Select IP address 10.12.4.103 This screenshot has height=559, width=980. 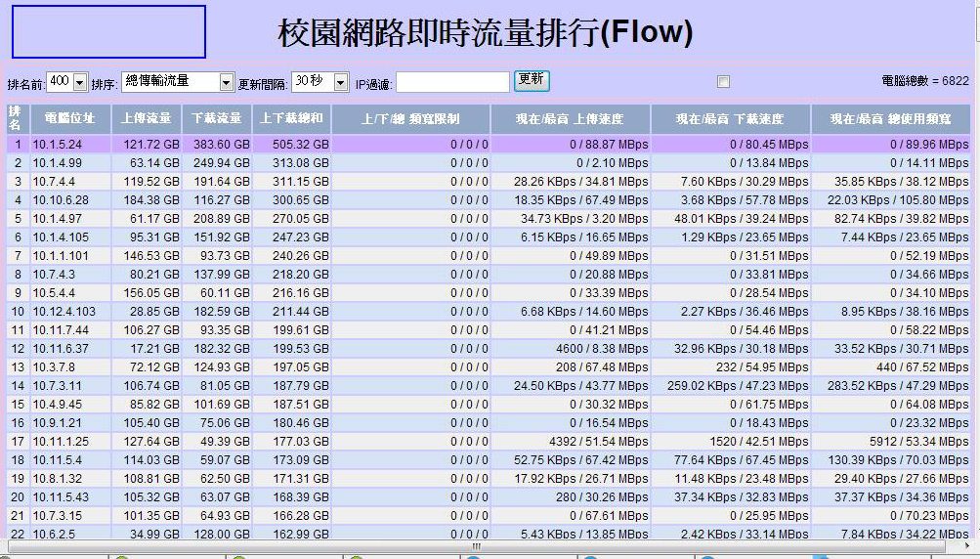click(64, 312)
